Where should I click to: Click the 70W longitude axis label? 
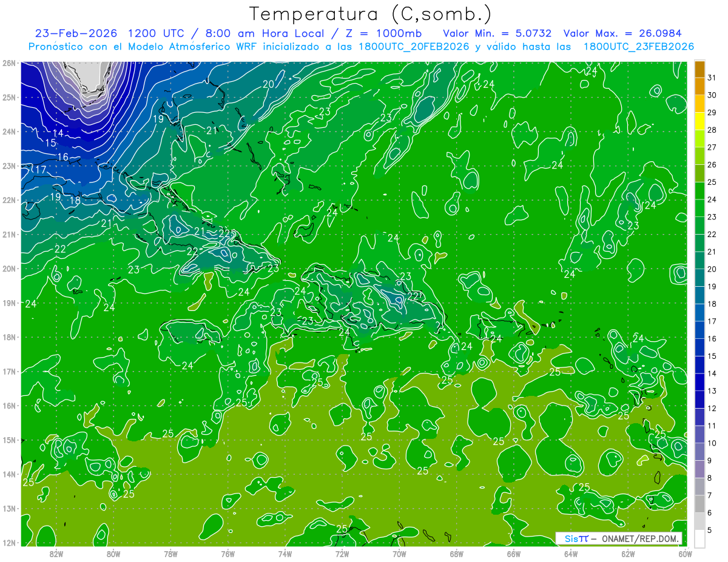click(x=399, y=554)
